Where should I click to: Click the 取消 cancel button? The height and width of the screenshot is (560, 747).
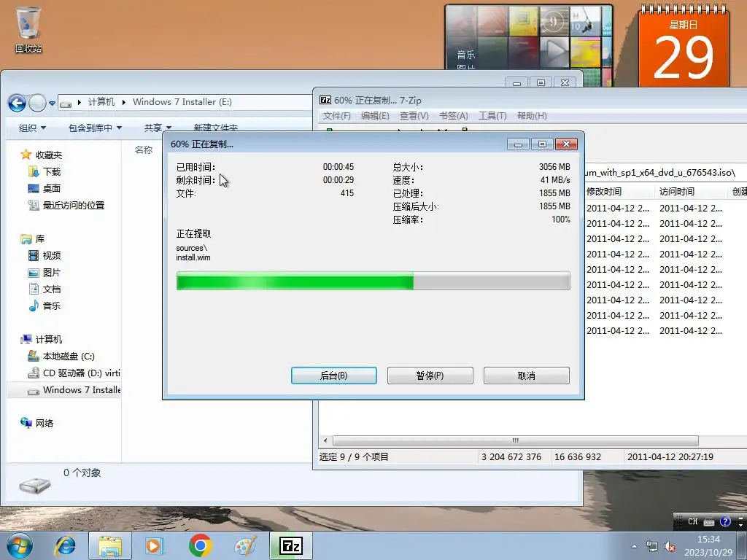[x=527, y=376]
